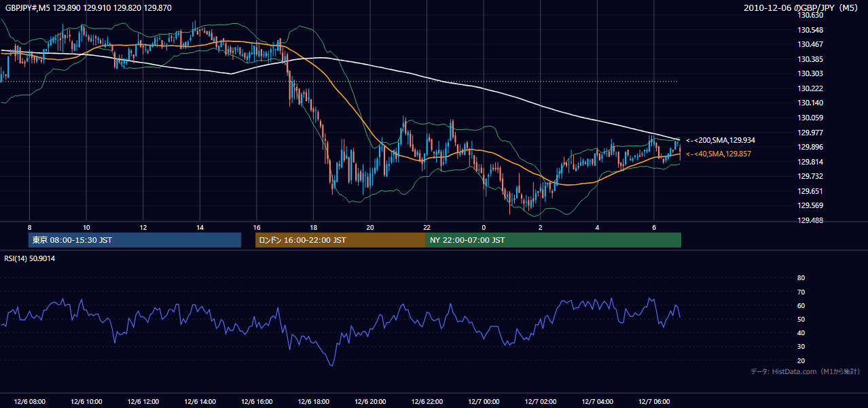Click price axis value 129.569
The width and height of the screenshot is (868, 408).
click(810, 205)
